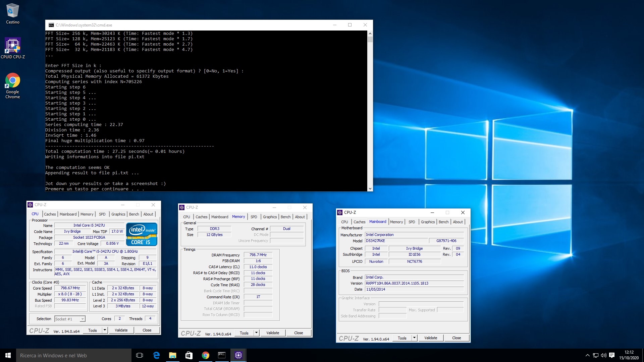Select Caches tab in left CPU-Z window
644x362 pixels.
click(50, 214)
